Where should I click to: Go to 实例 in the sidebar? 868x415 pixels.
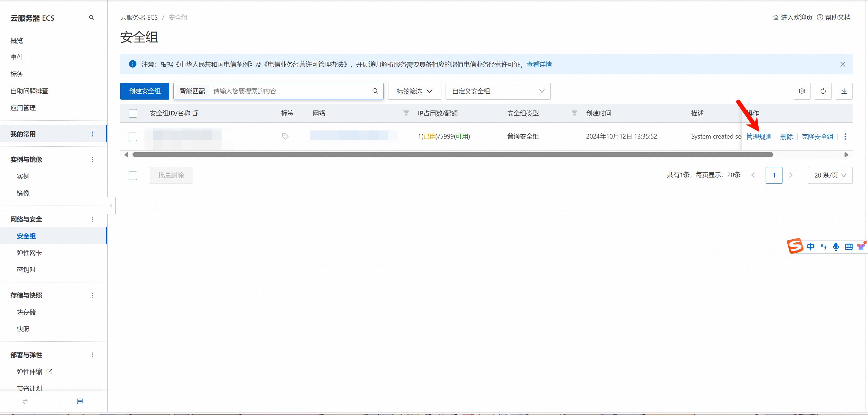[x=23, y=176]
